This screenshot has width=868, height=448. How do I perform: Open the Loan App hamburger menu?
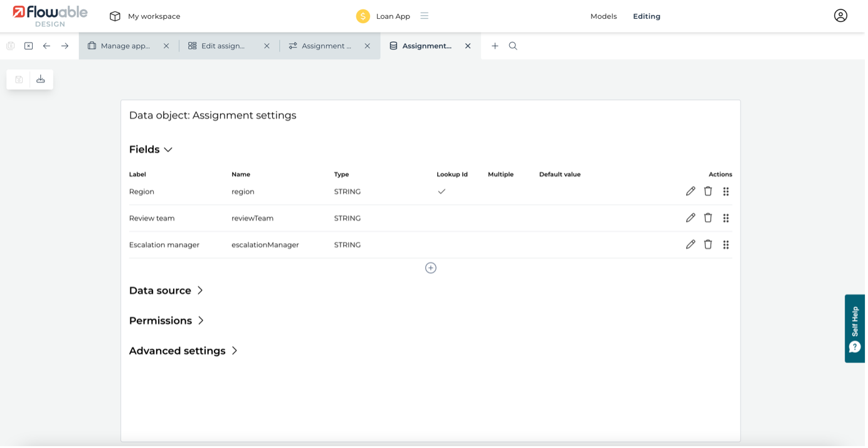pyautogui.click(x=425, y=16)
